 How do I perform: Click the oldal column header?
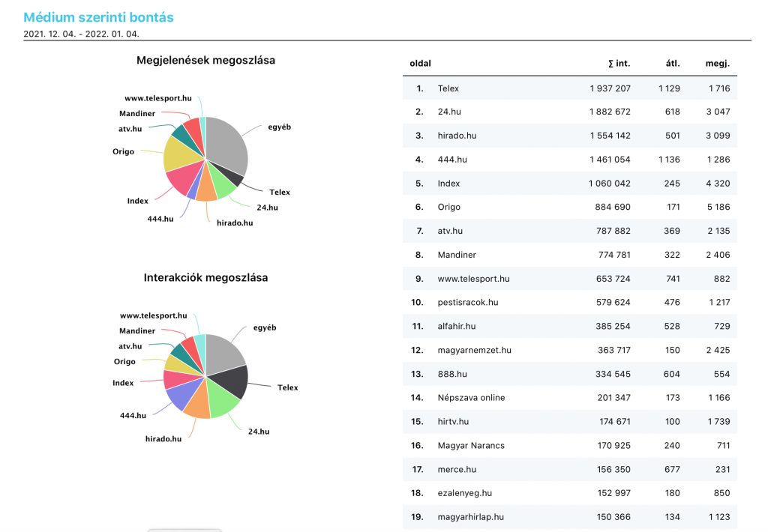coord(420,63)
